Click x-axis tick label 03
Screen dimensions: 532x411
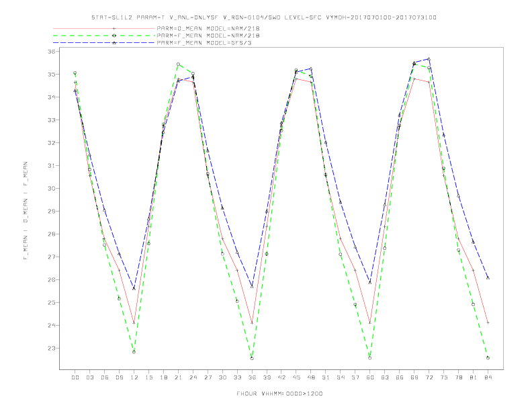(x=90, y=377)
